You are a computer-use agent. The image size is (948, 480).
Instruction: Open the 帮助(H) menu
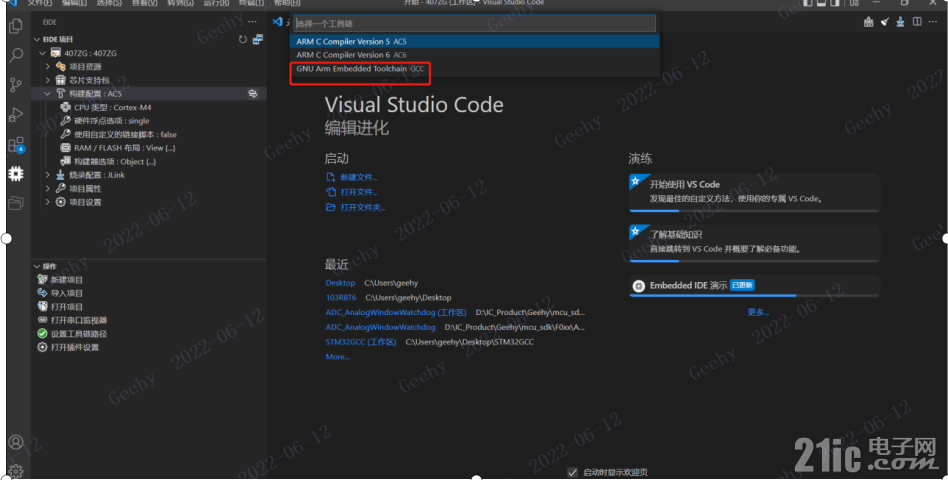(287, 2)
